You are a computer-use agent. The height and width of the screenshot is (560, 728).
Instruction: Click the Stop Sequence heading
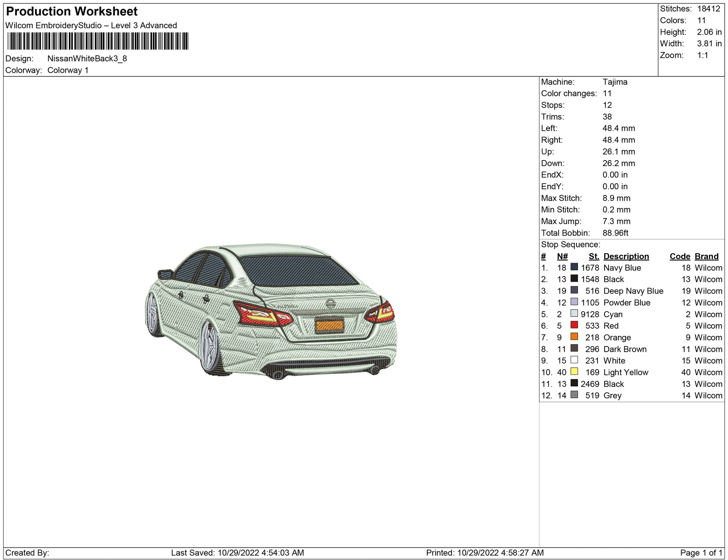pos(570,245)
